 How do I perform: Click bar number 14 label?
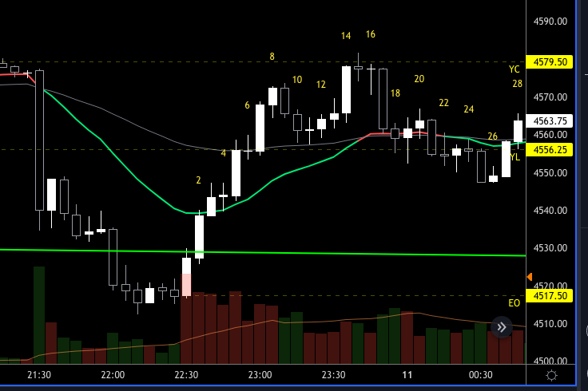[346, 36]
